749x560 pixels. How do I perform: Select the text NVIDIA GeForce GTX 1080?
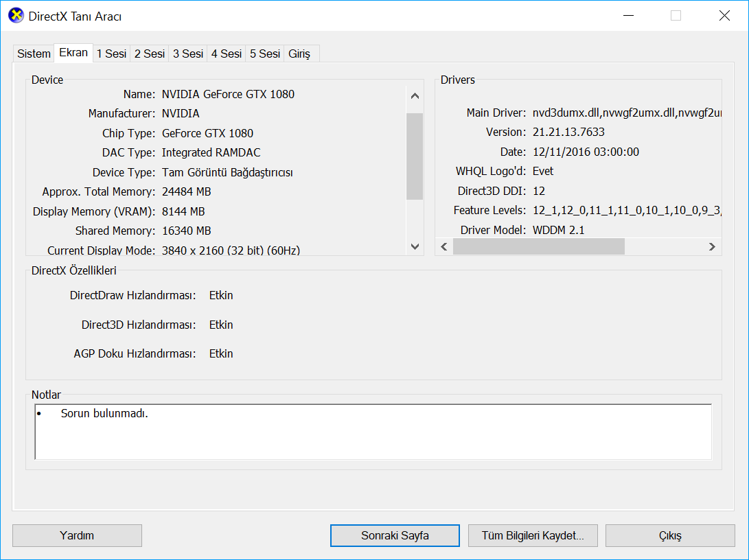point(228,94)
